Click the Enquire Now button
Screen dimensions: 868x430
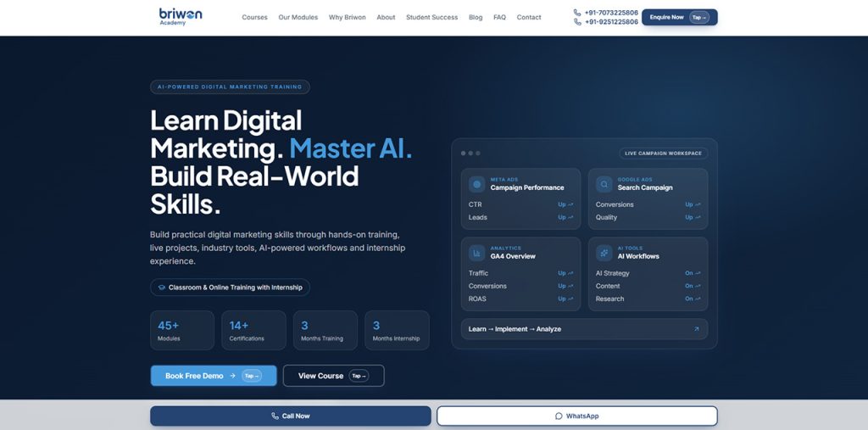(679, 17)
